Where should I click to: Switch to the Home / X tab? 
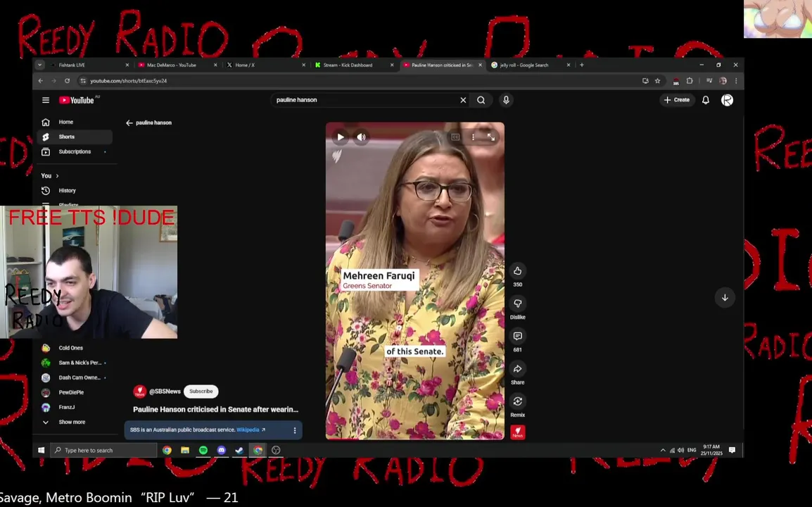[266, 65]
